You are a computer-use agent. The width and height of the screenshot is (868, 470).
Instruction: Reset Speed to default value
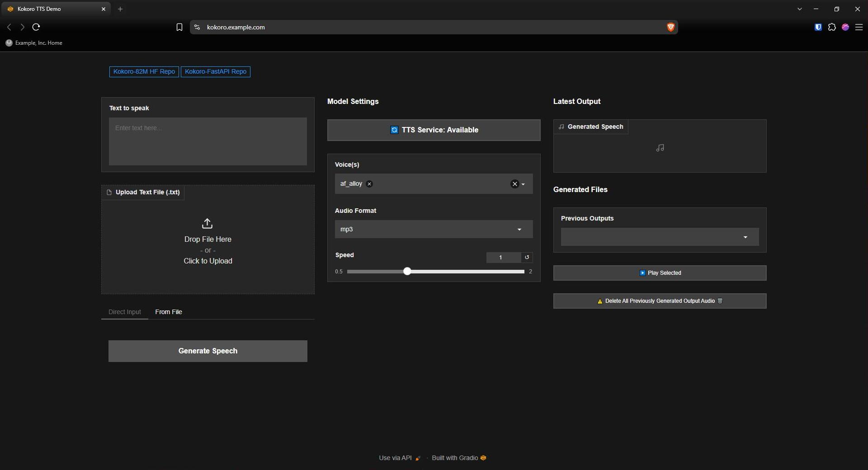[x=527, y=258]
